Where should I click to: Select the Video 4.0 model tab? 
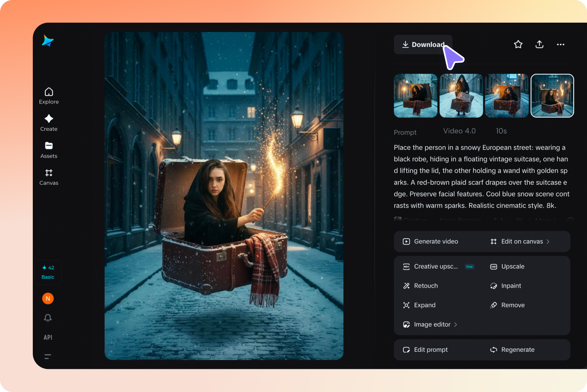point(459,131)
